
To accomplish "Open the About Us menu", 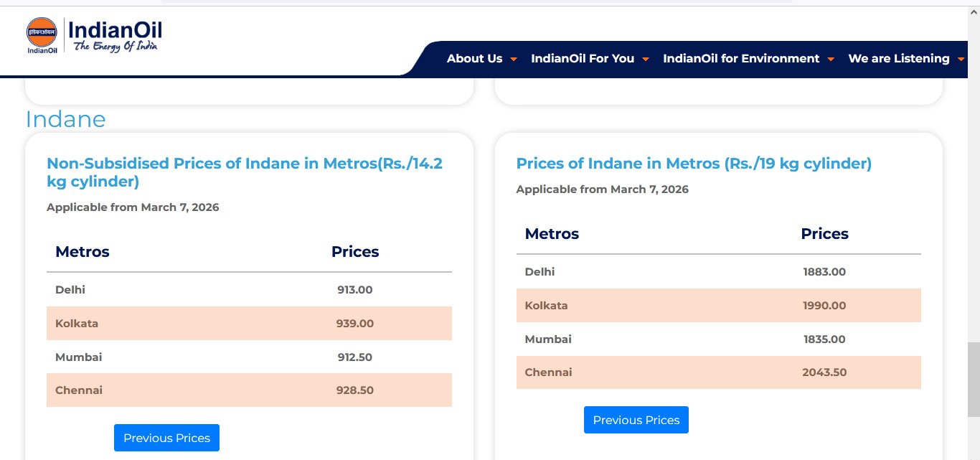I will [475, 59].
